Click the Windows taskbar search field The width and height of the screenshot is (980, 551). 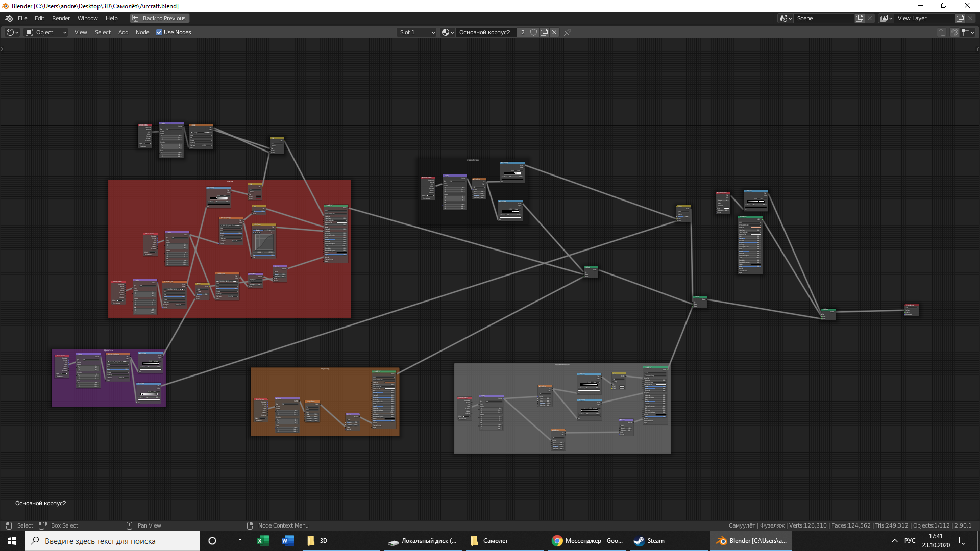[x=112, y=541]
